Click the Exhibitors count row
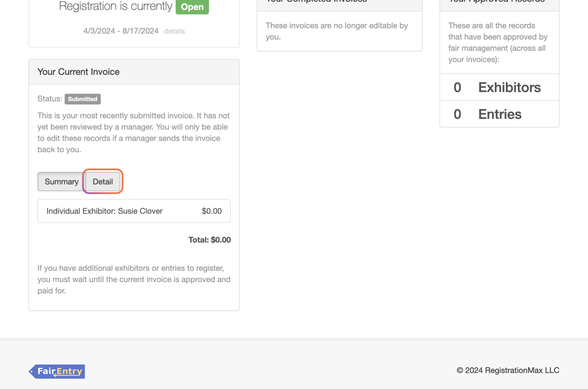 click(x=500, y=87)
